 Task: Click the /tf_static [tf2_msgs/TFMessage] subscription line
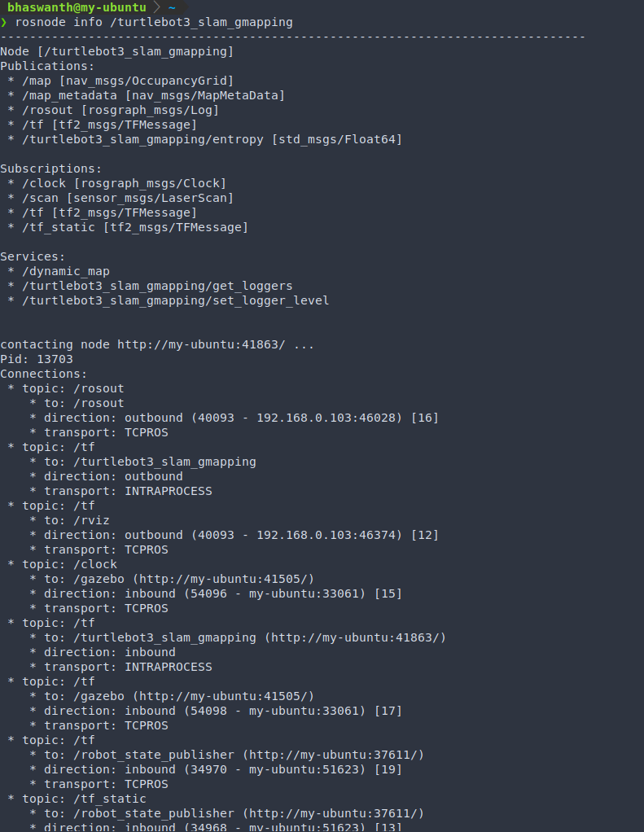point(135,227)
